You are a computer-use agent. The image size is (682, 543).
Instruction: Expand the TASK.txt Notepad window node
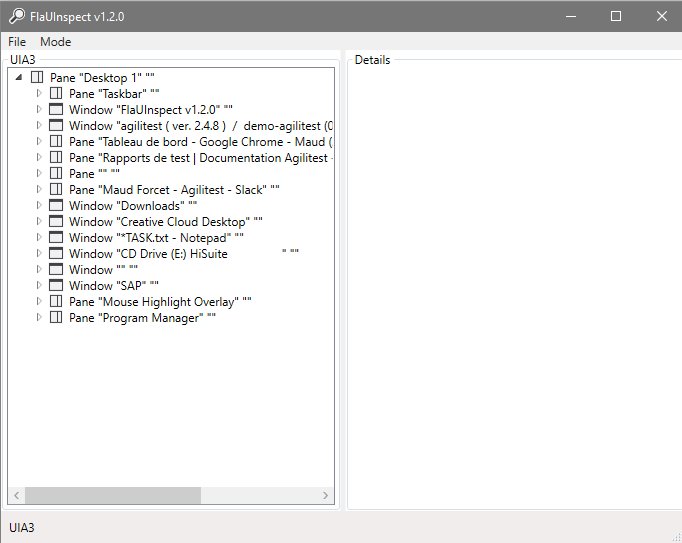click(39, 238)
